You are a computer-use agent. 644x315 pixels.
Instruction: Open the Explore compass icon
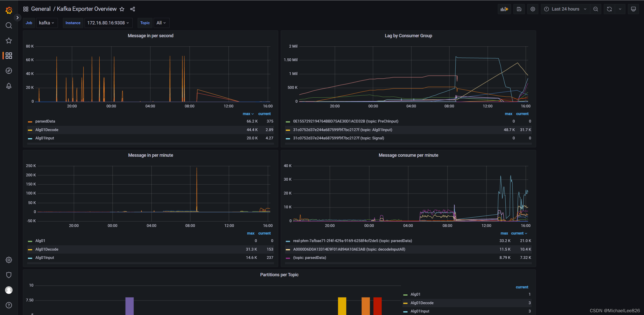(9, 71)
